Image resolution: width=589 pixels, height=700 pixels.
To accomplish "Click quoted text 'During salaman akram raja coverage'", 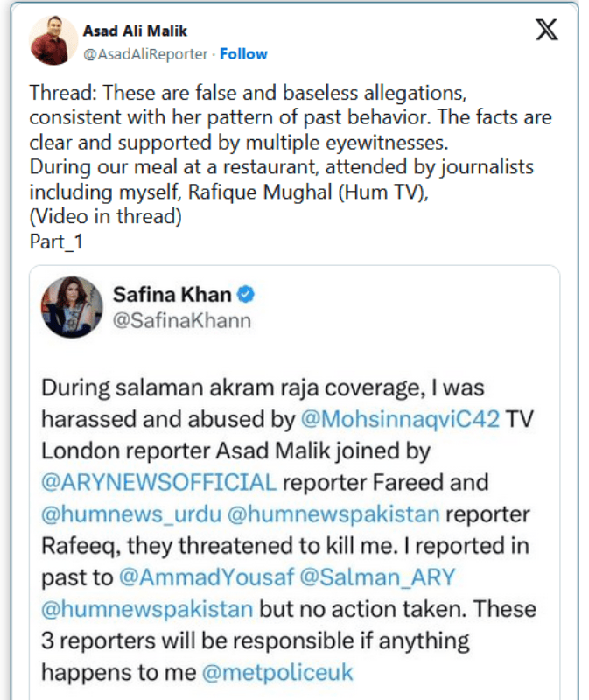I will coord(262,388).
